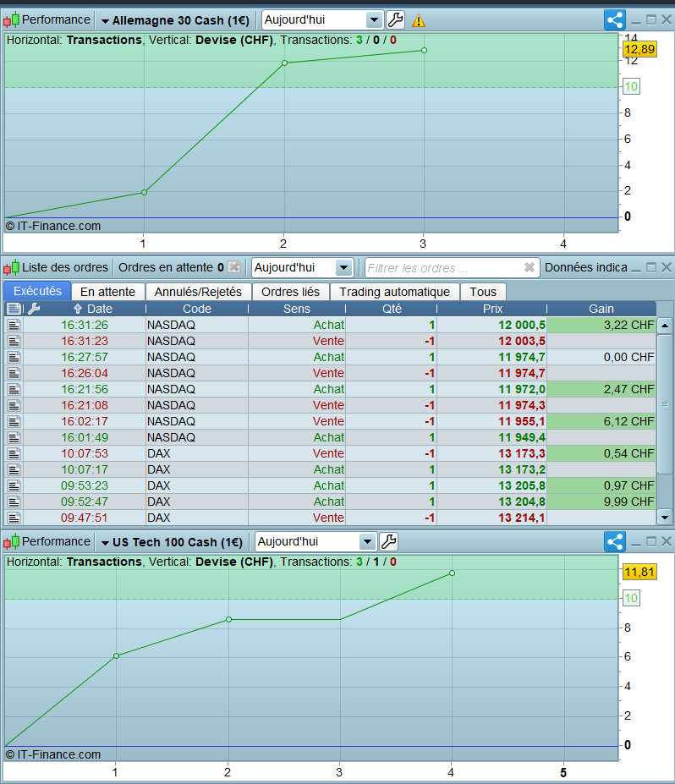Share the Allemagne 30 performance chart
The width and height of the screenshot is (675, 784).
pos(614,20)
